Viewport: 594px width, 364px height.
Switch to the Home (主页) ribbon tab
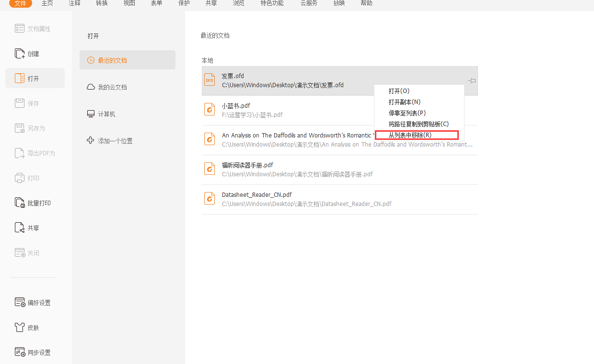pyautogui.click(x=47, y=3)
